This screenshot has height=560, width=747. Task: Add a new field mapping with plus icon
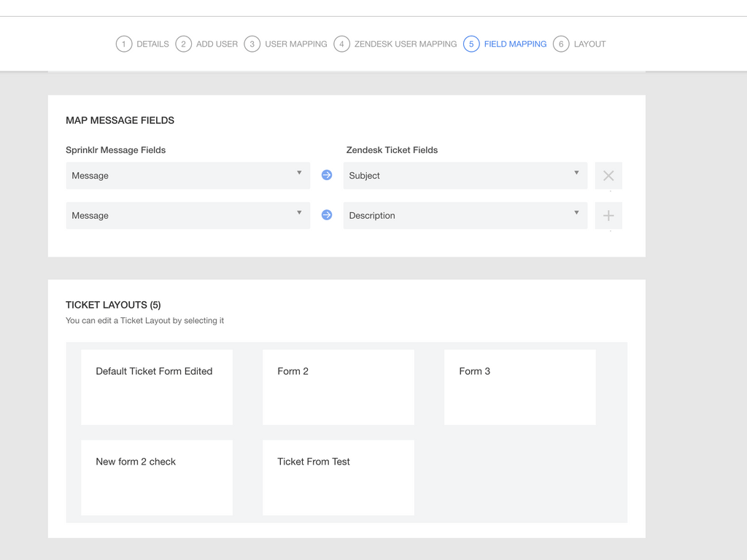pos(608,216)
